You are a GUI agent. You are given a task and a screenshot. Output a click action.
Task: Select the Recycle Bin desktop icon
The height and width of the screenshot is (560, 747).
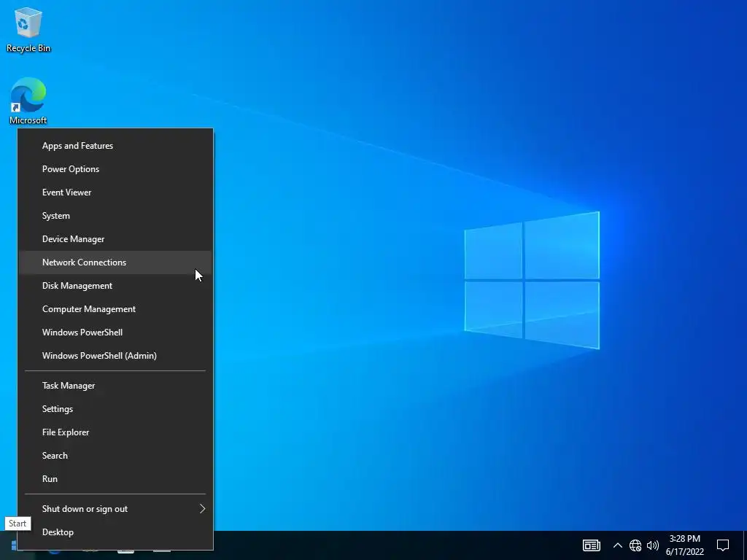click(28, 29)
